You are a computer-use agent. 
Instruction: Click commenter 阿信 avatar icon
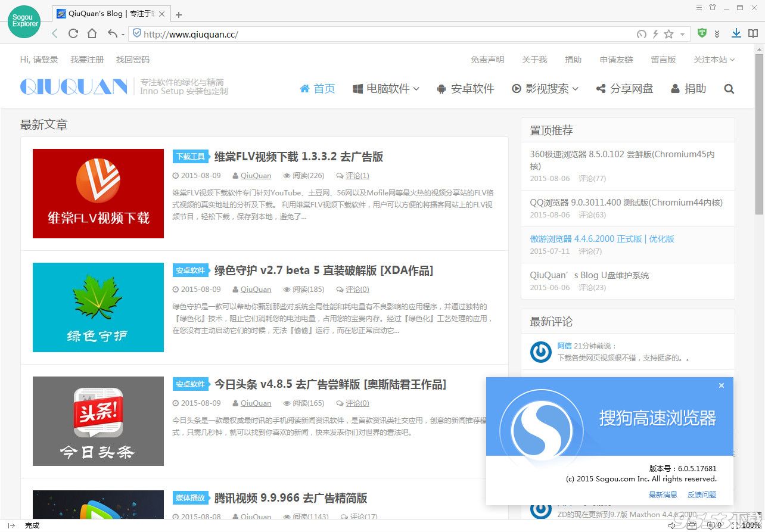[541, 352]
